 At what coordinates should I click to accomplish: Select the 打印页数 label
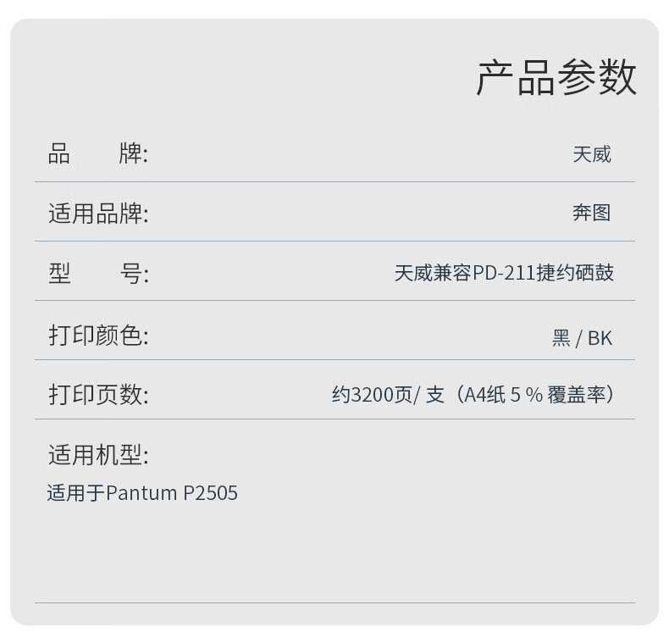coord(98,394)
